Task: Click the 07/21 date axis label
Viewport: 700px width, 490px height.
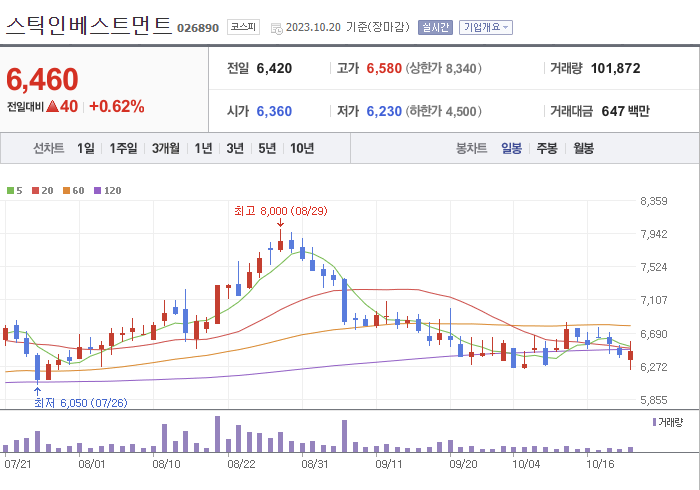Action: pos(18,464)
